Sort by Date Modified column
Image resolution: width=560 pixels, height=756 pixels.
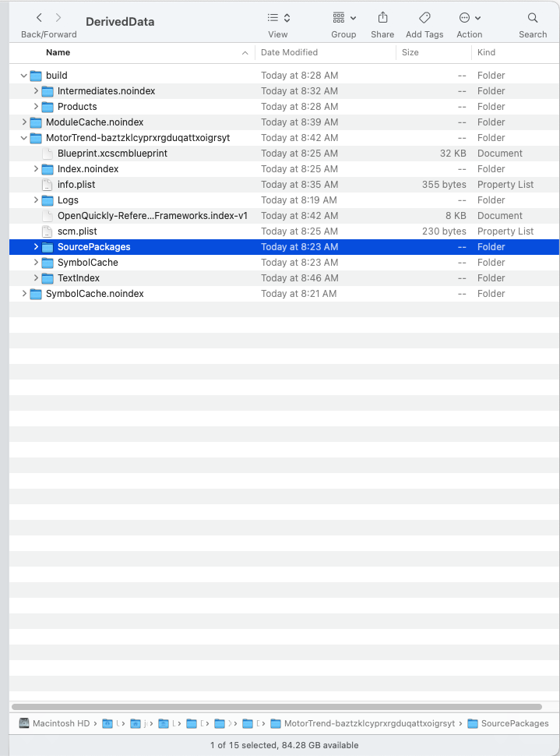(289, 52)
